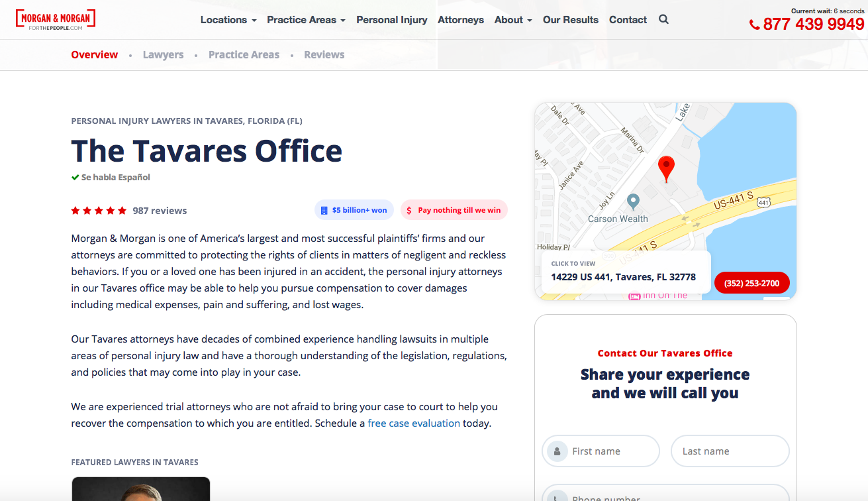The width and height of the screenshot is (868, 501).
Task: Click the 441 highway shield on the map
Action: pos(764,202)
